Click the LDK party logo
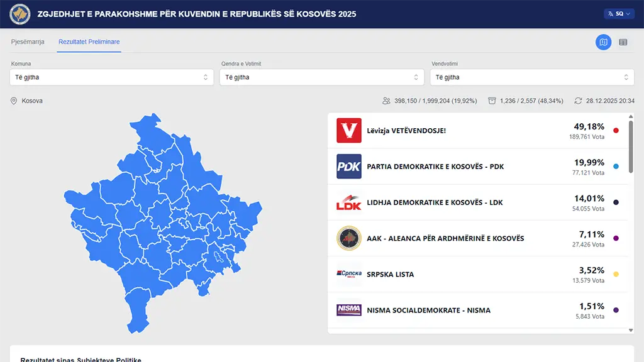Viewport: 644px width, 362px height. 349,202
